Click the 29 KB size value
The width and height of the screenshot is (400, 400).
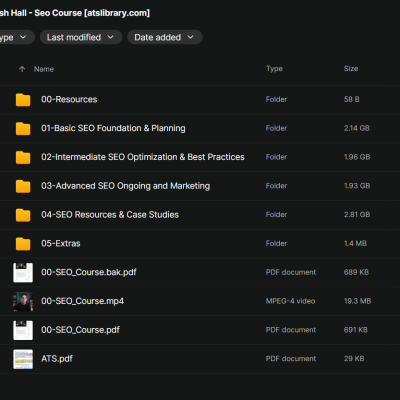354,359
